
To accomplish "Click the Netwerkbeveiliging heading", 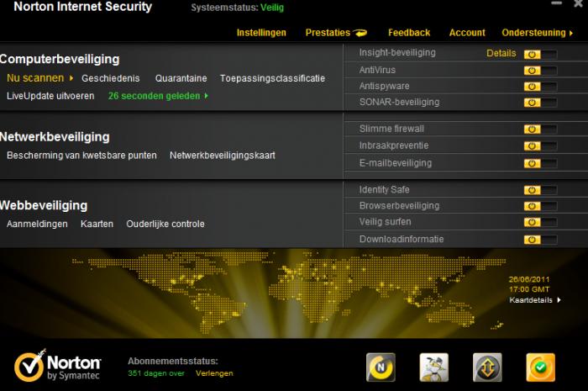I will tap(55, 137).
